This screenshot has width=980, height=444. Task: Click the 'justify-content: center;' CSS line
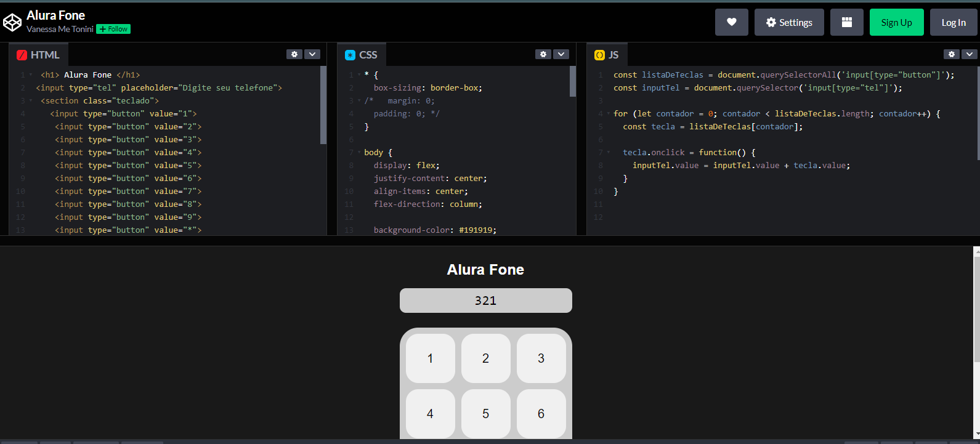pyautogui.click(x=430, y=178)
